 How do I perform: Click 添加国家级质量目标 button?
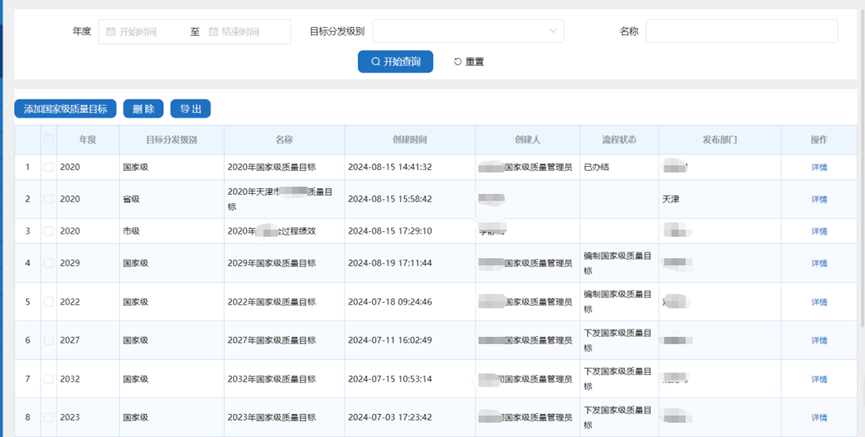pos(66,108)
